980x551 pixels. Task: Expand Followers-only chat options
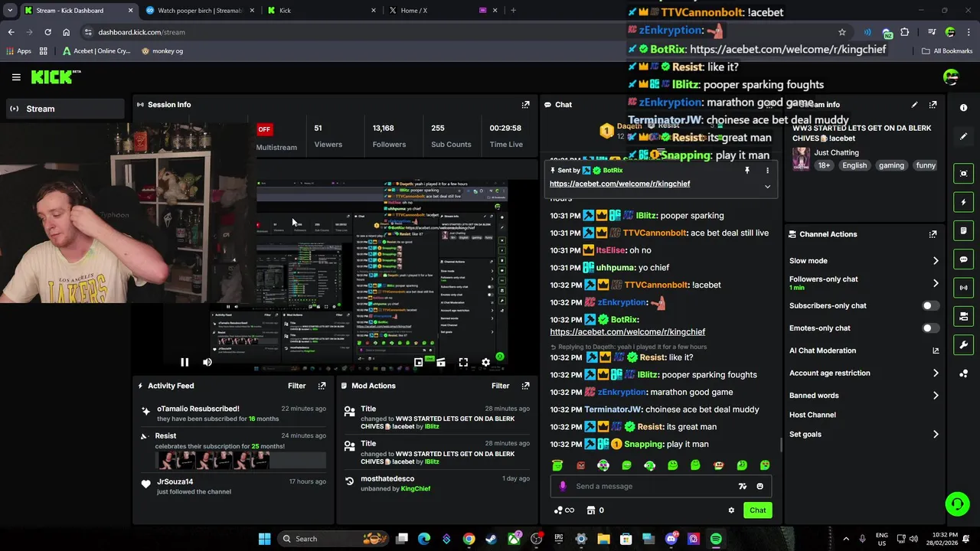(936, 283)
